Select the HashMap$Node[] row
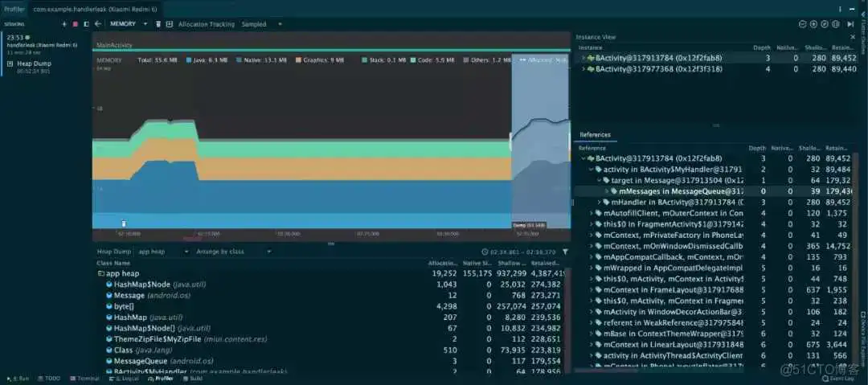 pyautogui.click(x=330, y=328)
